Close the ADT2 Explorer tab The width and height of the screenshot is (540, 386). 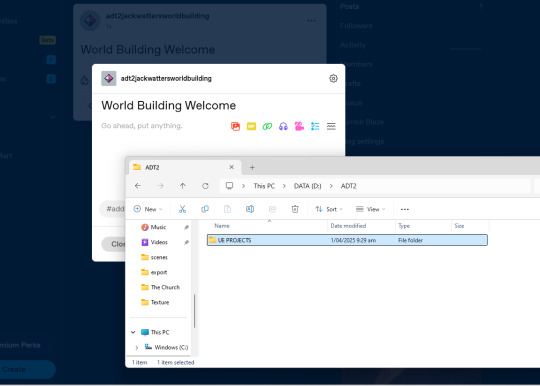point(231,167)
